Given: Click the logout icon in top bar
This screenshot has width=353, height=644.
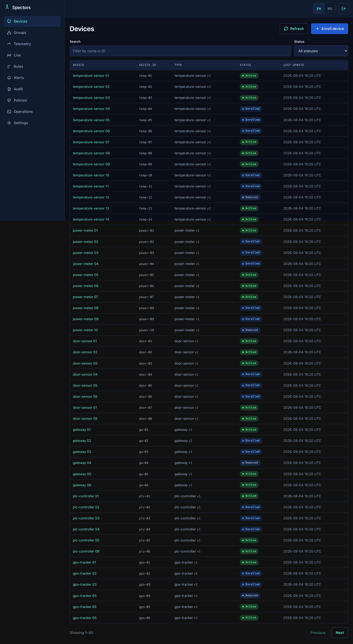Looking at the screenshot, I should coord(344,8).
